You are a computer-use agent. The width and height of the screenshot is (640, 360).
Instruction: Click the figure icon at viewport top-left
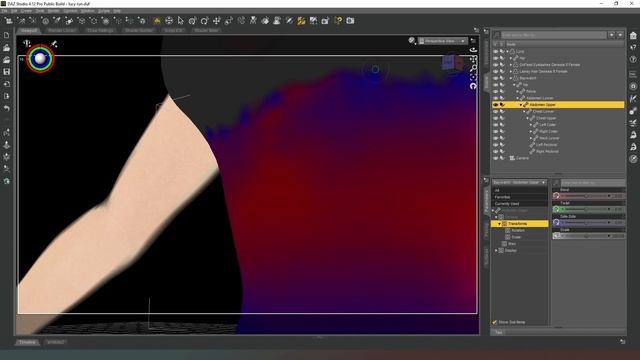[x=27, y=43]
